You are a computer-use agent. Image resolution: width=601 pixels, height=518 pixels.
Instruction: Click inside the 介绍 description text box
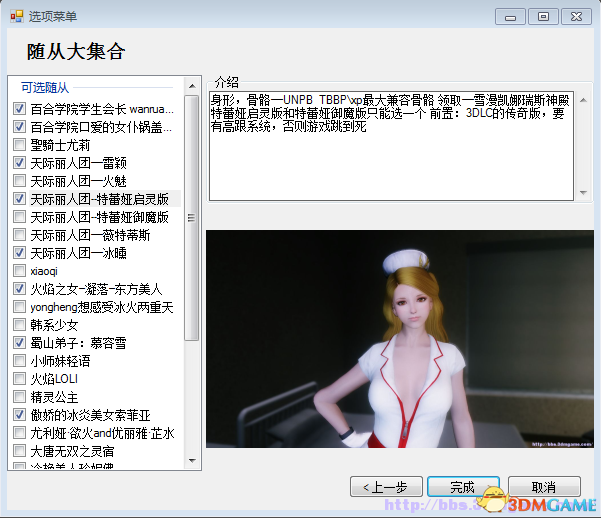[391, 146]
